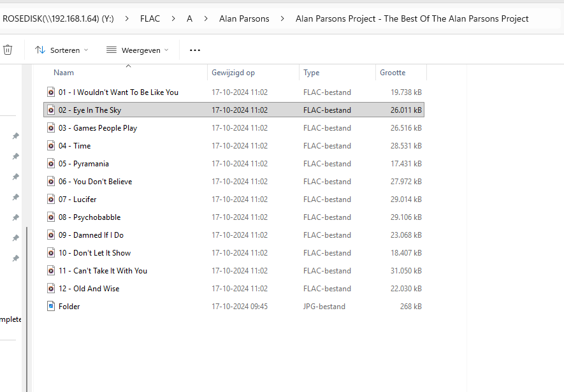This screenshot has width=564, height=392.
Task: Expand chevron after A in address bar
Action: [x=206, y=18]
